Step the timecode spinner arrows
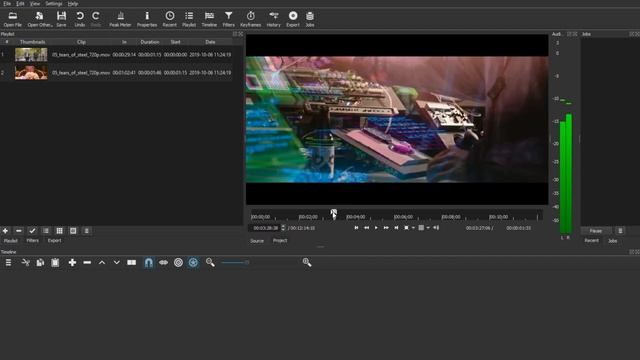Screen dimensions: 640x360 [283, 228]
